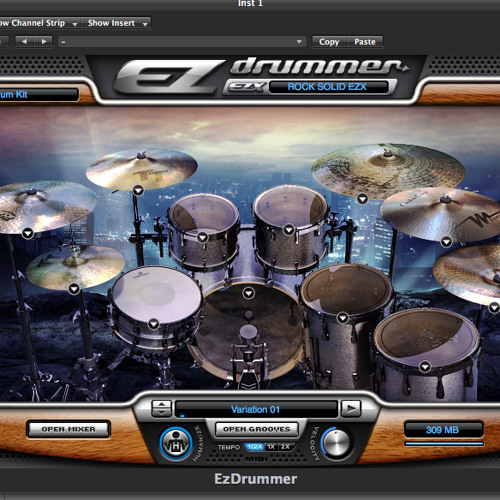Play the groove with the play button
This screenshot has height=500, width=500.
[351, 408]
